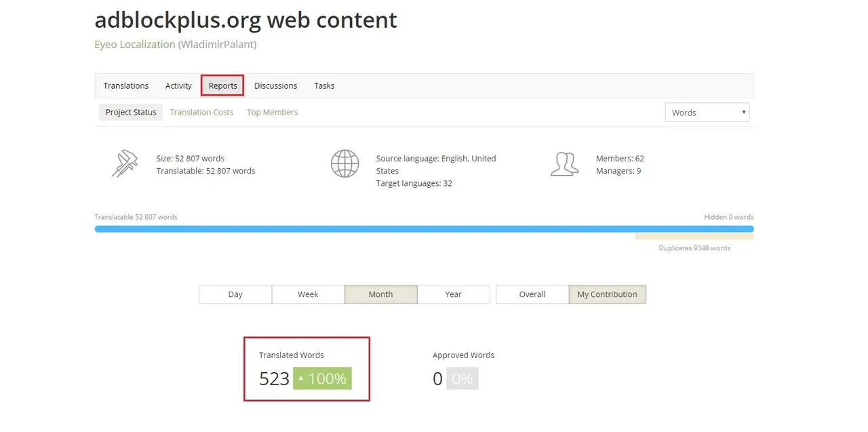Switch to My Contribution statistics

pos(607,294)
